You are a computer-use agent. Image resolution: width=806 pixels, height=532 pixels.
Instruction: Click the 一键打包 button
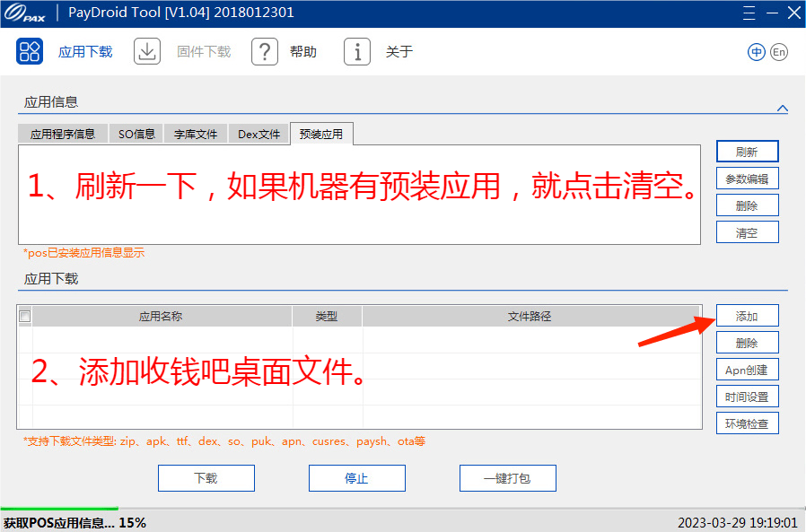click(507, 478)
